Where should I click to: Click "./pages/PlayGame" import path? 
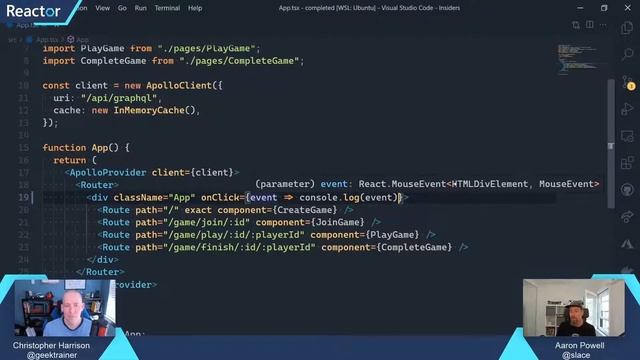click(206, 49)
